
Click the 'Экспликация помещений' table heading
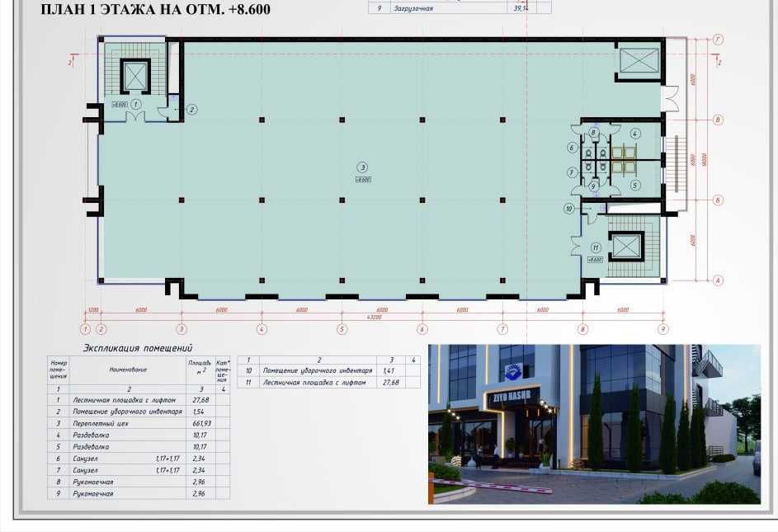(138, 348)
